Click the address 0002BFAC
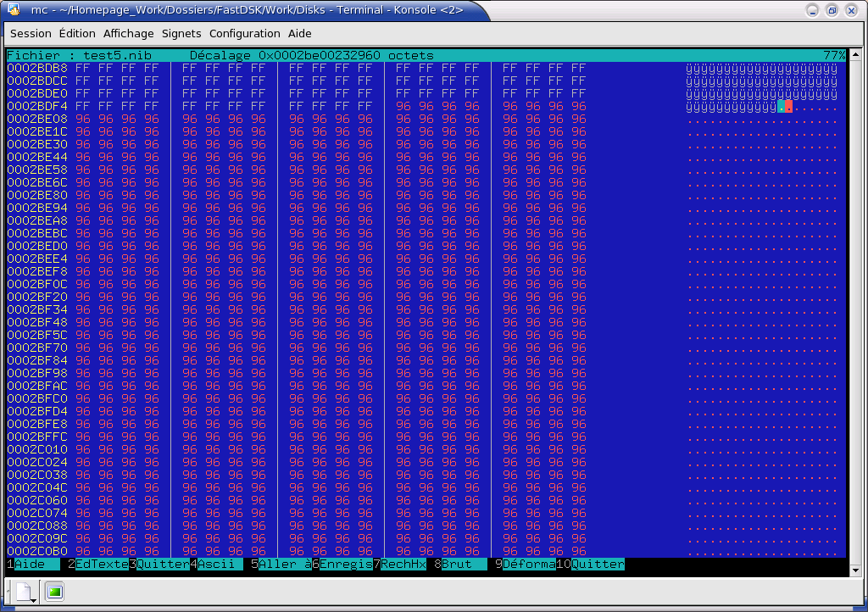This screenshot has height=612, width=868. pyautogui.click(x=37, y=387)
